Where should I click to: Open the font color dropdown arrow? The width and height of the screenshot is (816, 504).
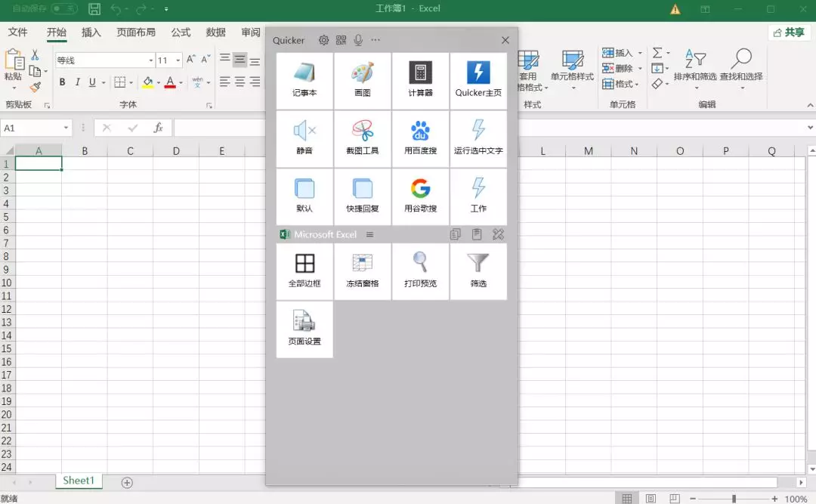tap(181, 82)
